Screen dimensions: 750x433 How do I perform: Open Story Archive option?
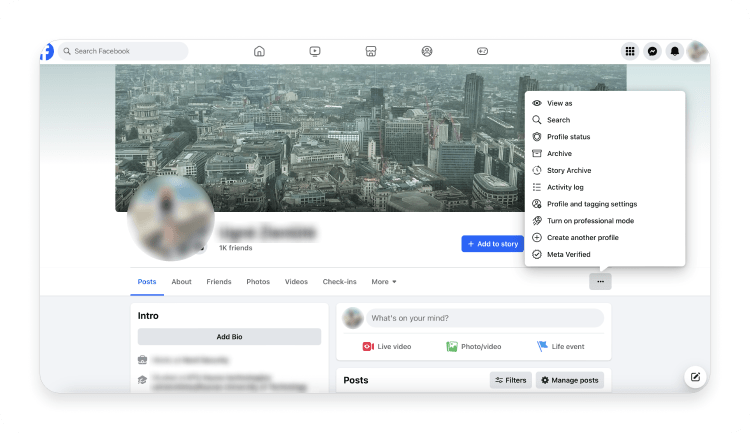pyautogui.click(x=605, y=170)
